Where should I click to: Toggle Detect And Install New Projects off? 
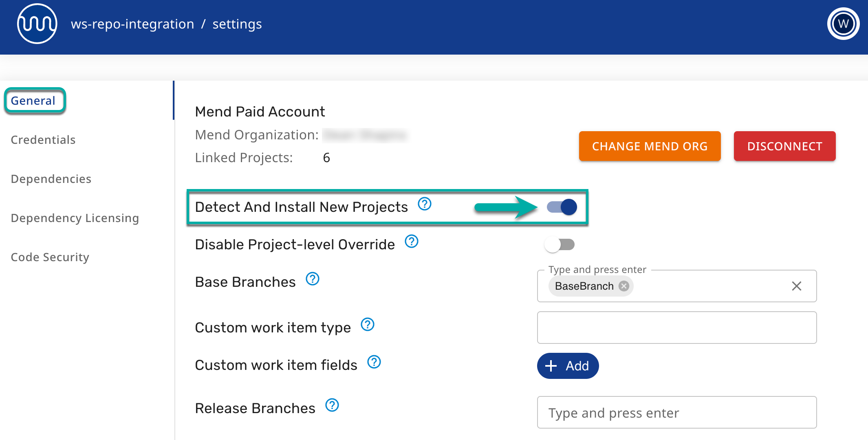click(562, 207)
